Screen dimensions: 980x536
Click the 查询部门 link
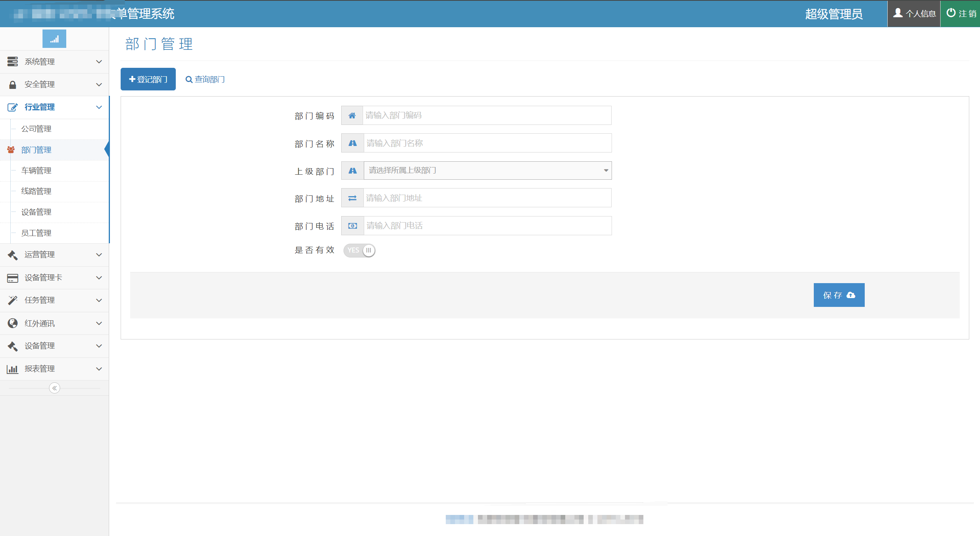tap(205, 79)
